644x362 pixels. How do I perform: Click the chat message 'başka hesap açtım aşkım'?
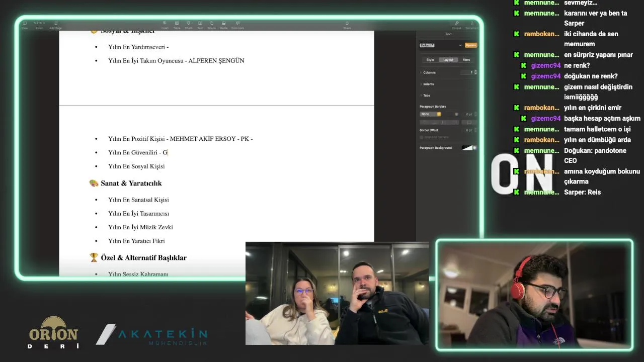pyautogui.click(x=602, y=119)
